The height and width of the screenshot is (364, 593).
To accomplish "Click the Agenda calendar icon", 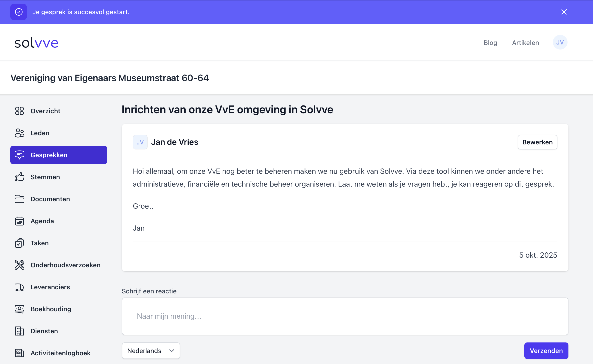I will coord(19,221).
